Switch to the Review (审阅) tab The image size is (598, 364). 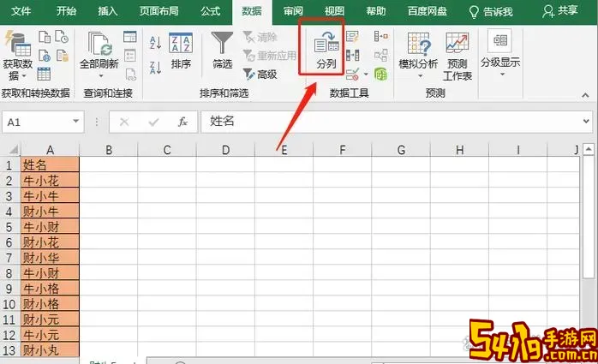(x=293, y=11)
